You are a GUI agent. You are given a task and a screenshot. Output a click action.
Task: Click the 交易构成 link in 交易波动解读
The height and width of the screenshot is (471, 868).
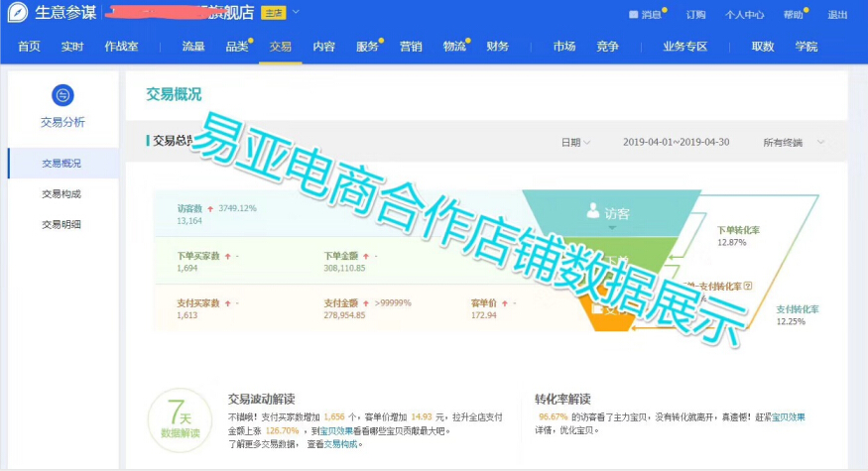pyautogui.click(x=341, y=444)
